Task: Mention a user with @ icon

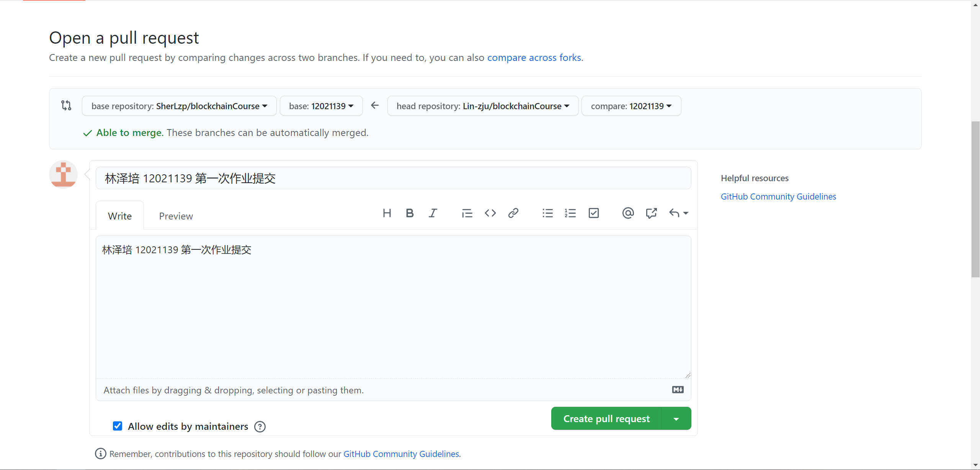Action: (628, 213)
